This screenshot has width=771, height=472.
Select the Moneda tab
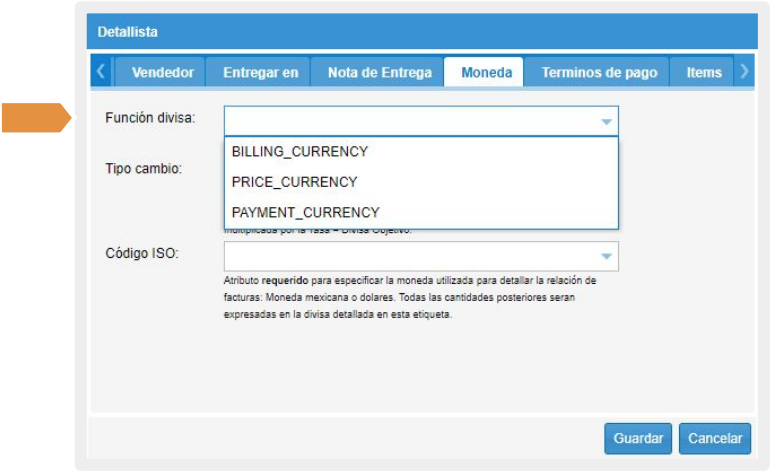486,72
